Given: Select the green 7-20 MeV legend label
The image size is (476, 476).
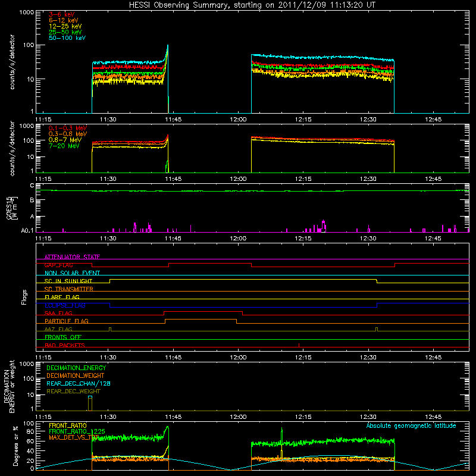Looking at the screenshot, I should click(64, 146).
